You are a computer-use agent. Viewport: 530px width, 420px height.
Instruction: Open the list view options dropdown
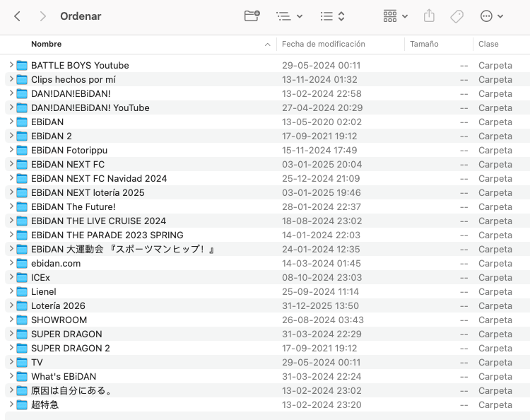(x=289, y=16)
